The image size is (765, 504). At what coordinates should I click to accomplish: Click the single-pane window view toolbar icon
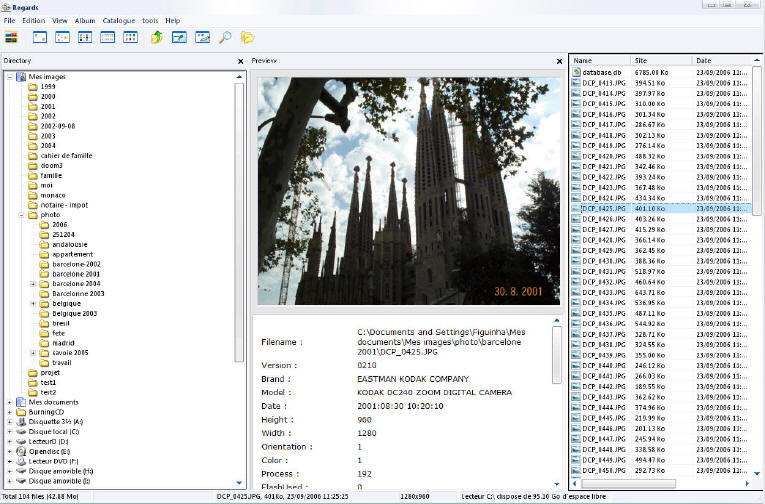pos(40,38)
